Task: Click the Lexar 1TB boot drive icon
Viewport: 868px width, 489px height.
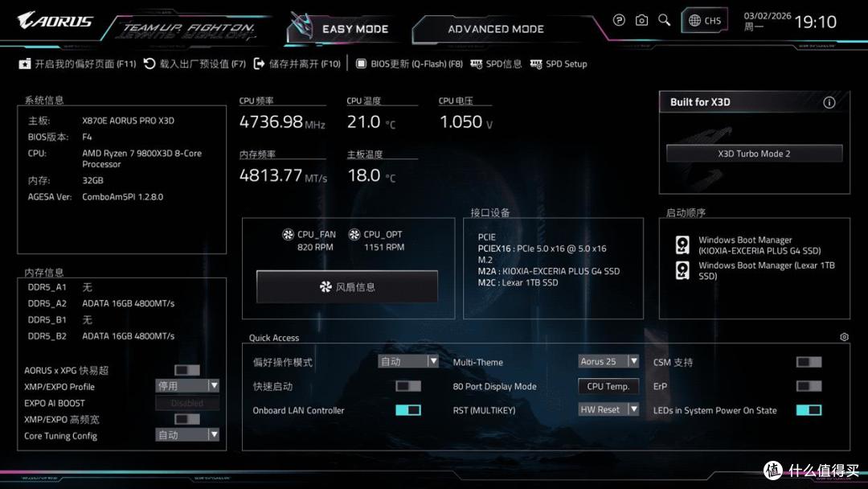Action: pyautogui.click(x=682, y=270)
